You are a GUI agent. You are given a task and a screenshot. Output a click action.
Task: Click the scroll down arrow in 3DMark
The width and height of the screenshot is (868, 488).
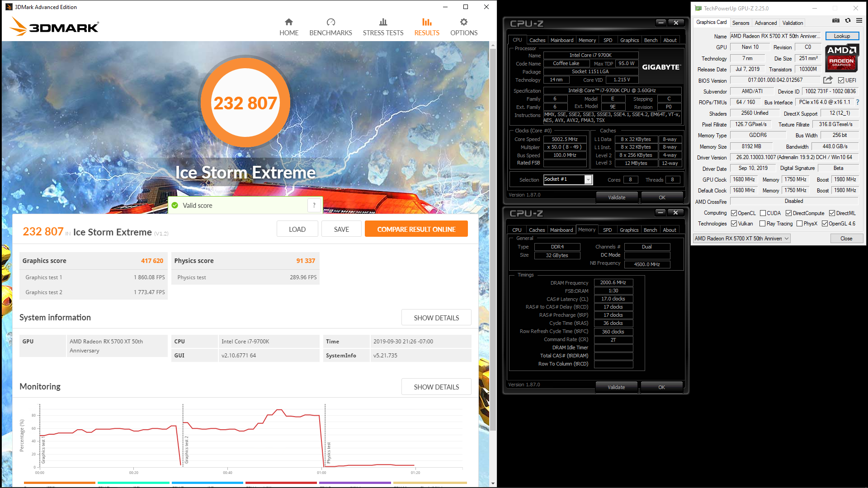tap(493, 483)
